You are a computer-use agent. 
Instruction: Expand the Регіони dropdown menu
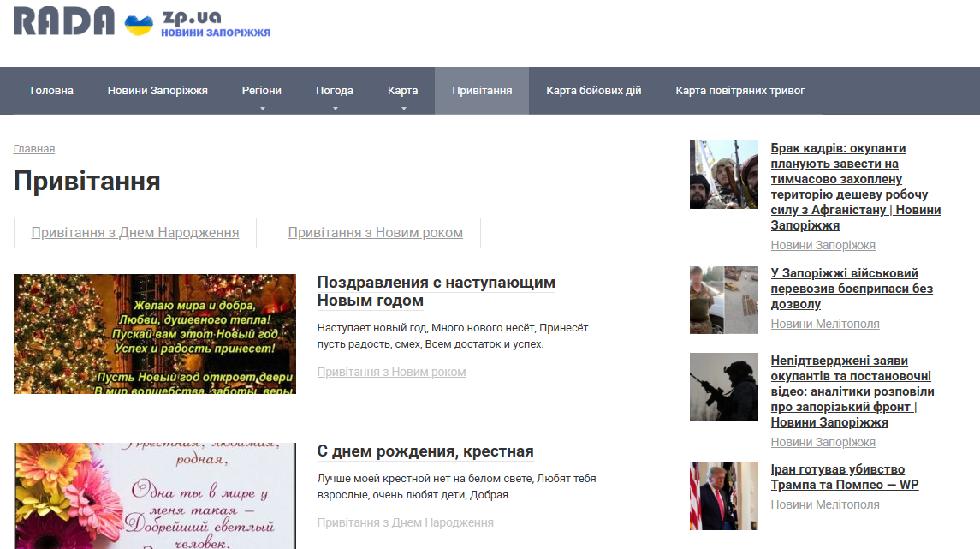[x=262, y=91]
